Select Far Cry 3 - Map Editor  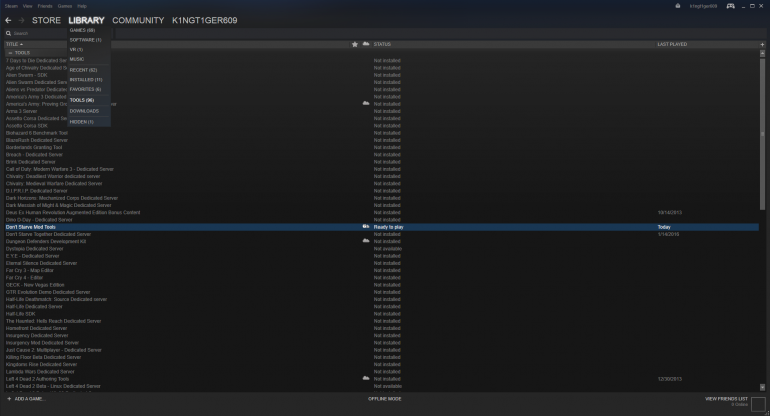tap(29, 271)
